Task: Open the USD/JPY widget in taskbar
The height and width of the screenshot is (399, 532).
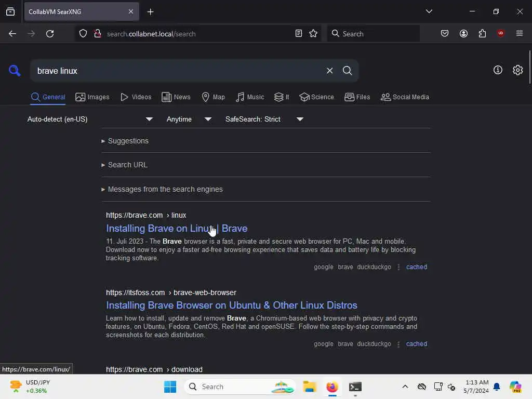Action: click(30, 387)
